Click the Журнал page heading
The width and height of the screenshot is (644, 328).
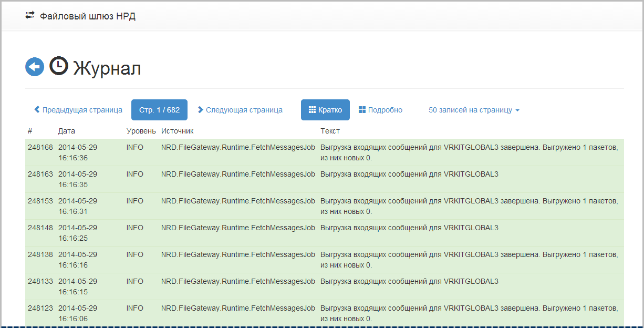tap(107, 68)
